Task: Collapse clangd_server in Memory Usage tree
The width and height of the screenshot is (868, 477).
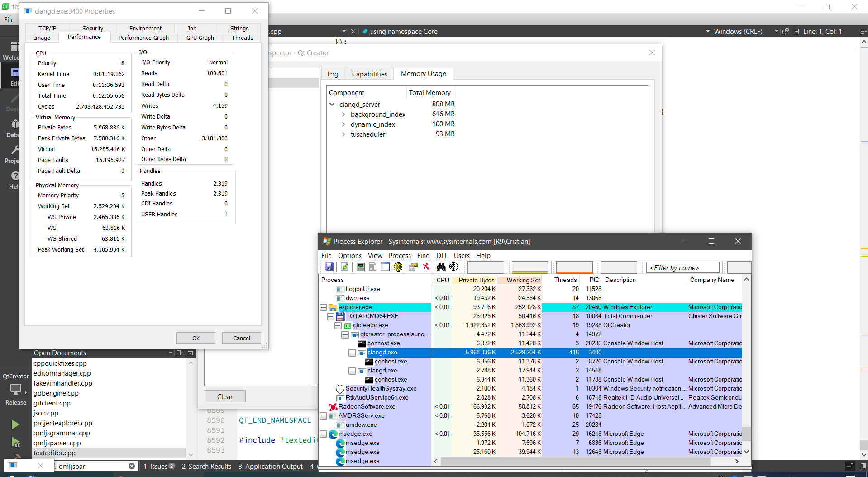Action: [x=332, y=105]
